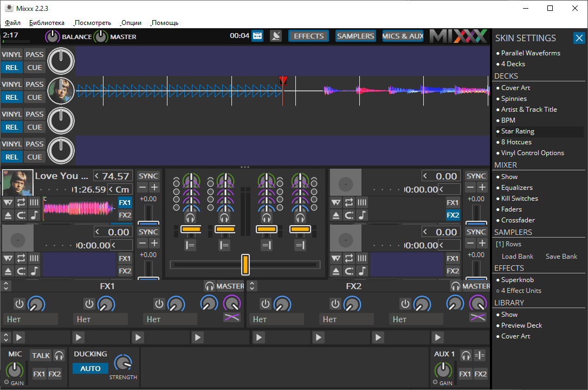Click the crossfader orientation icon under leftmost channel fader
This screenshot has width=588, height=390.
[190, 246]
